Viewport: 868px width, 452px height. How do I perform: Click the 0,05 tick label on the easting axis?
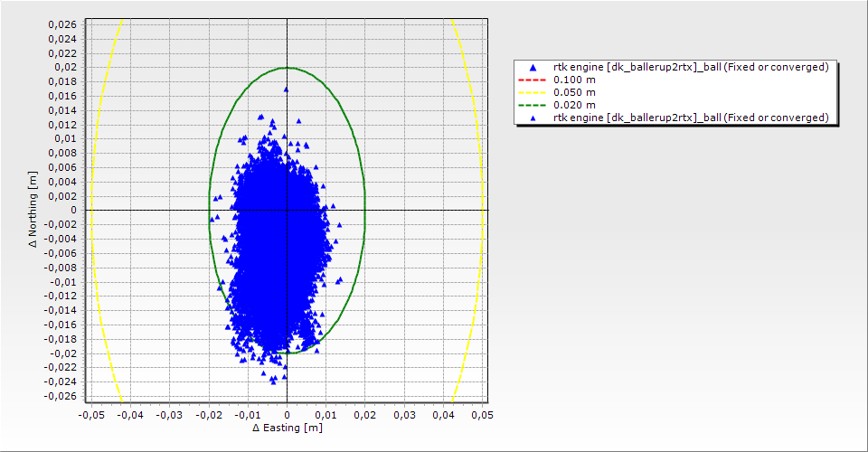(x=483, y=415)
